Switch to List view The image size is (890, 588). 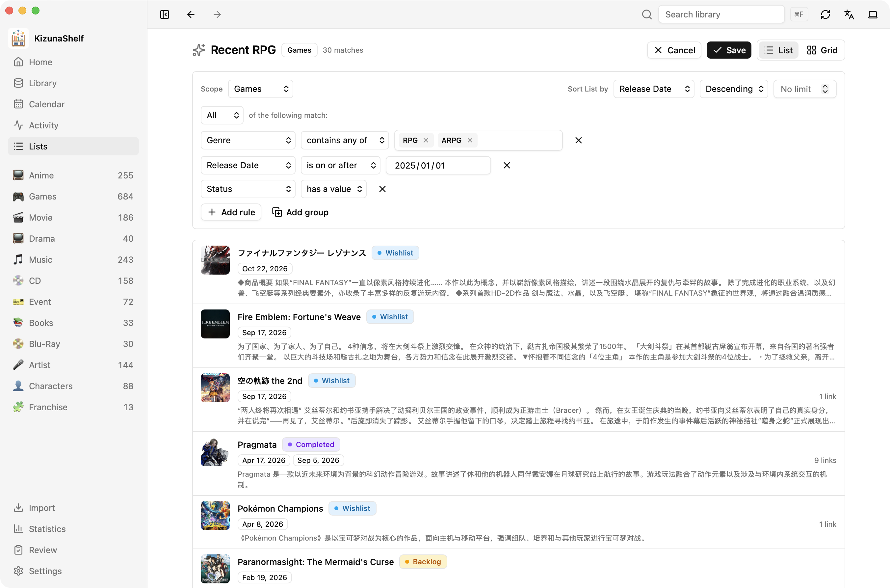778,50
